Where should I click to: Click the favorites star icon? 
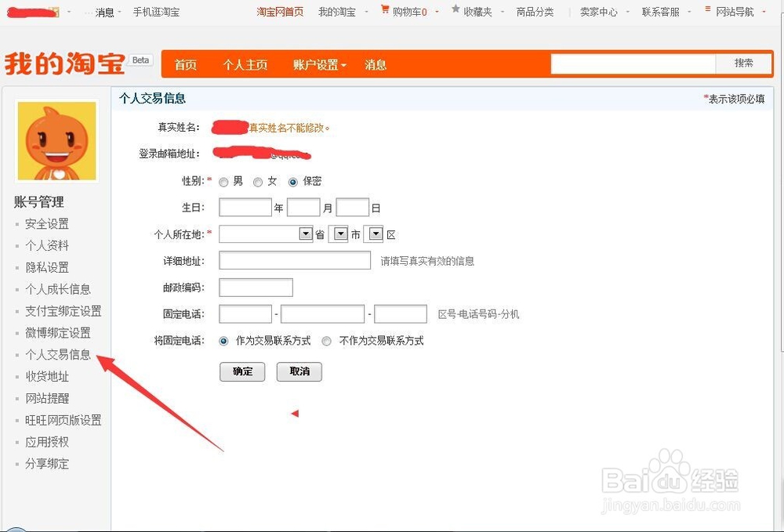[456, 9]
